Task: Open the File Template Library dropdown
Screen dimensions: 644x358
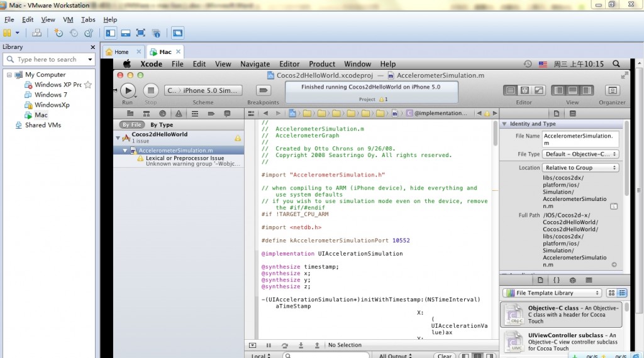Action: [552, 293]
